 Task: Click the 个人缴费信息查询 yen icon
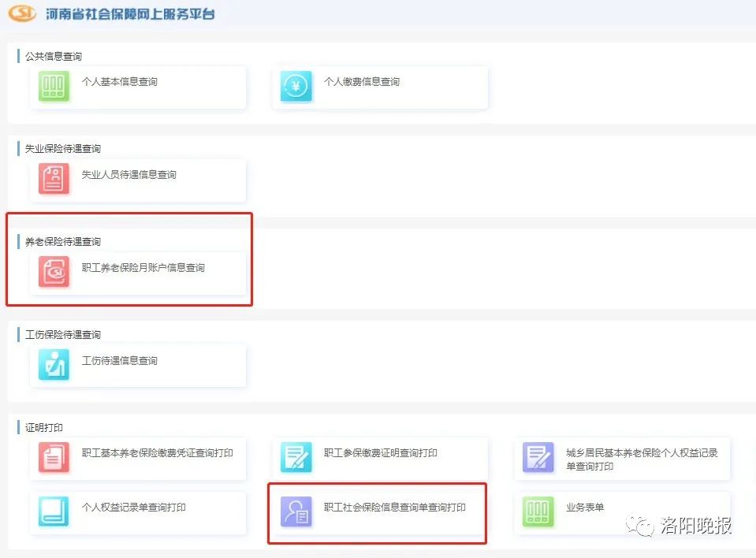(x=296, y=86)
